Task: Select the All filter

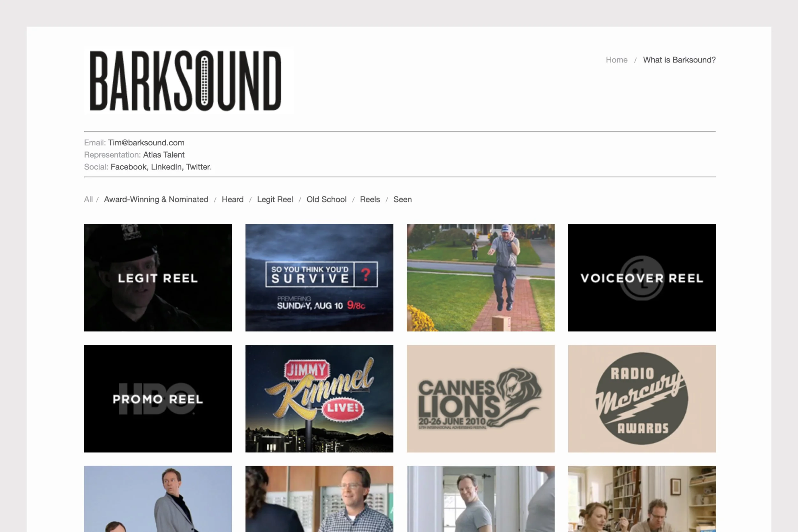Action: [88, 199]
